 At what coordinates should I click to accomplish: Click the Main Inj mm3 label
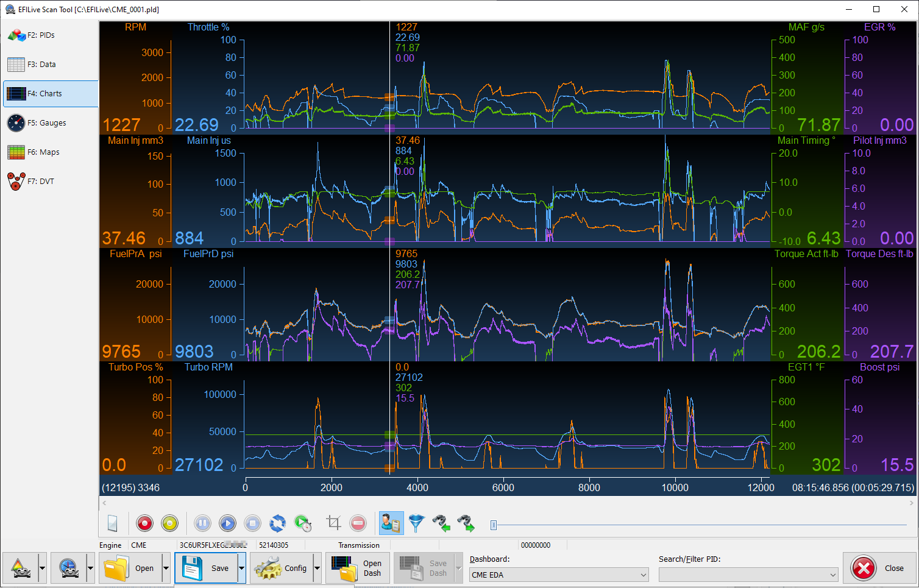[135, 141]
